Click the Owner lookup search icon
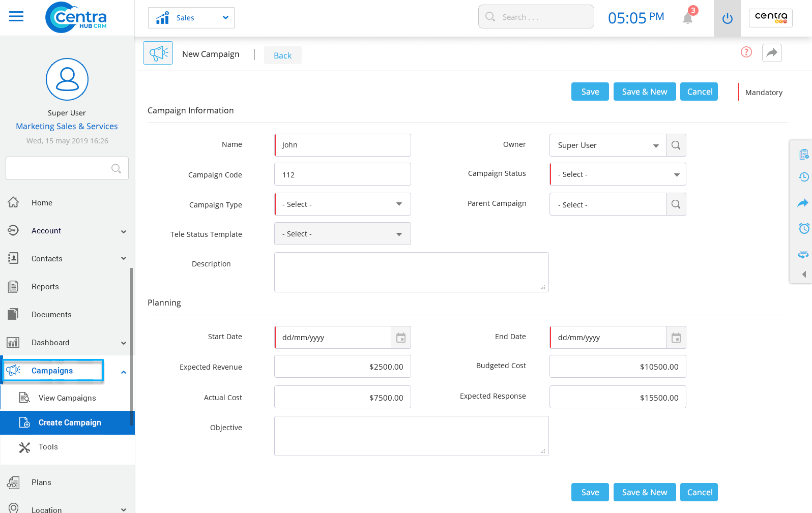This screenshot has width=812, height=513. click(x=676, y=145)
